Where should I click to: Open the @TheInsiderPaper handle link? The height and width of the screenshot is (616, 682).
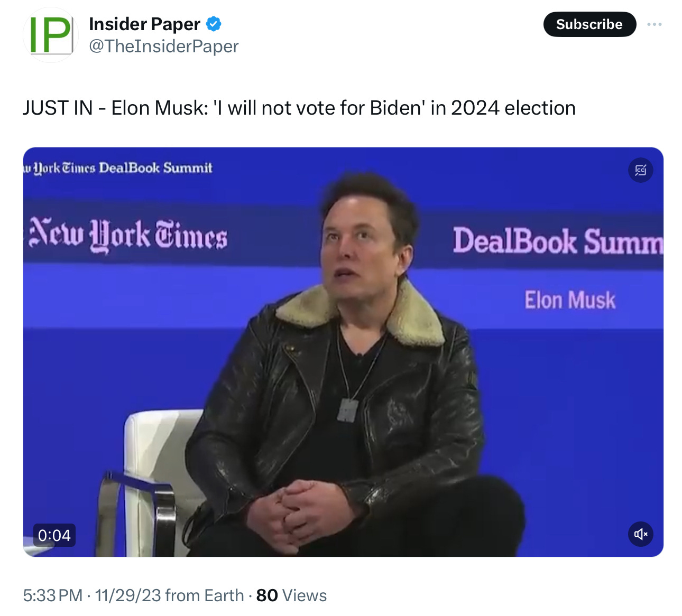[164, 46]
